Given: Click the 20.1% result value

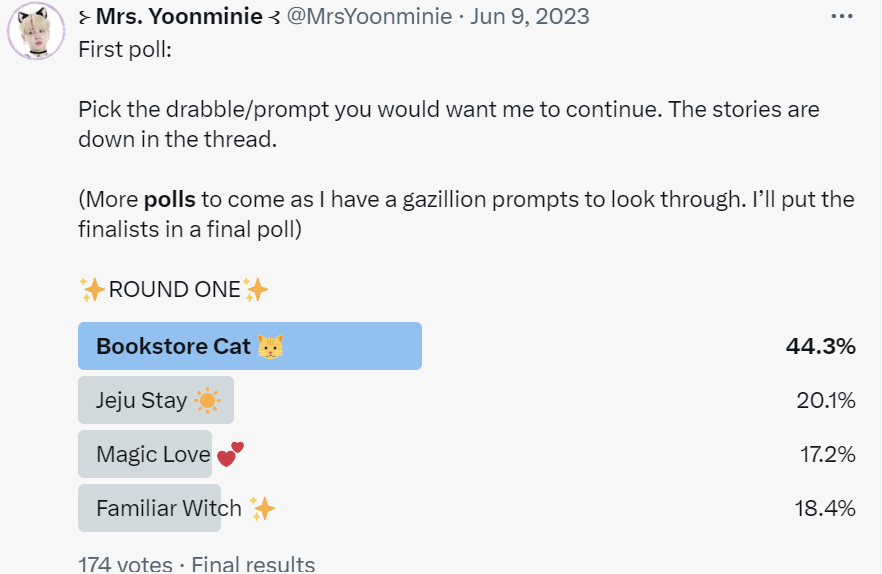Looking at the screenshot, I should 826,400.
